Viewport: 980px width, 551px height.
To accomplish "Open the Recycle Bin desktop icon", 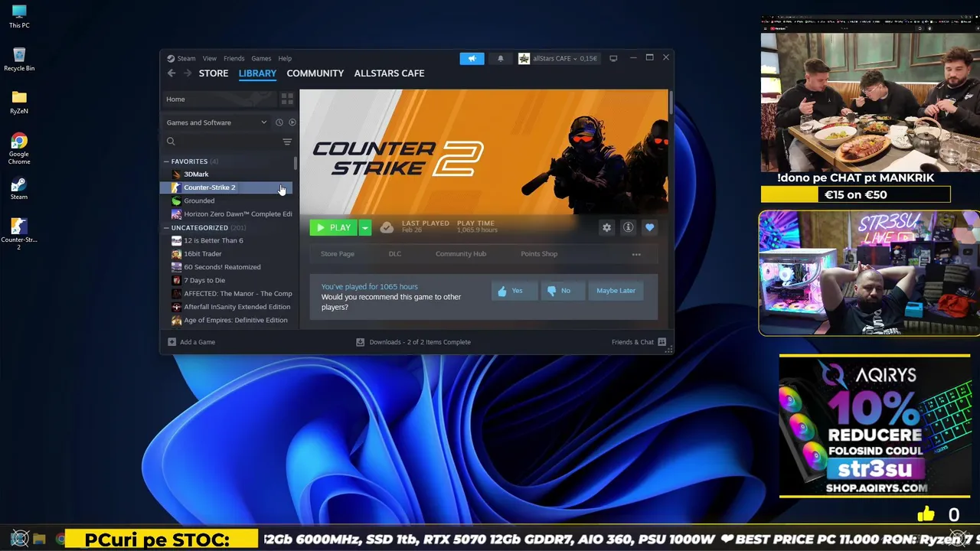I will (x=19, y=59).
